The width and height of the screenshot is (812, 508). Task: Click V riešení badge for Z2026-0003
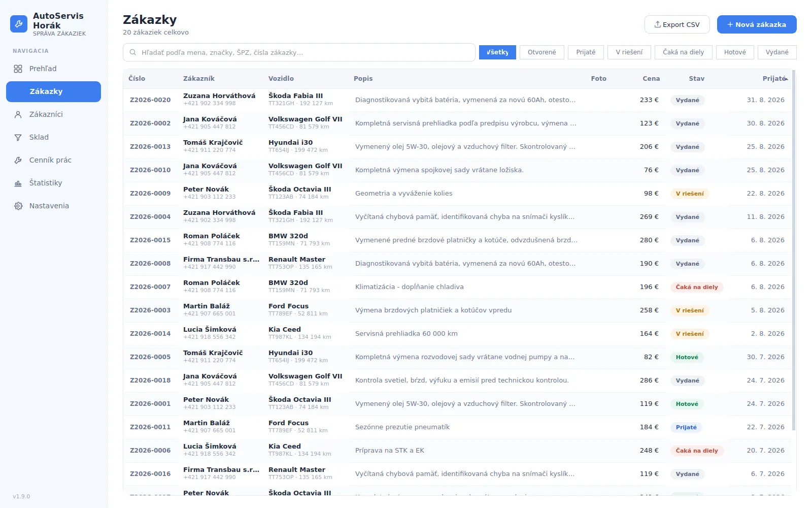click(690, 310)
